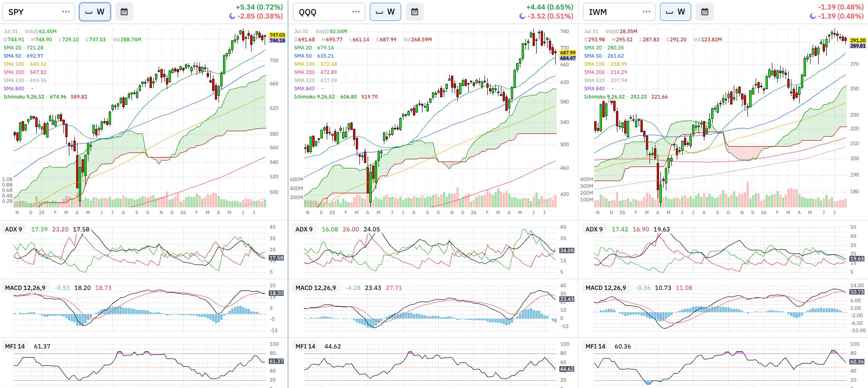The height and width of the screenshot is (388, 868).
Task: Select the SPY daily change +5.34 (0.72%)
Action: point(259,7)
